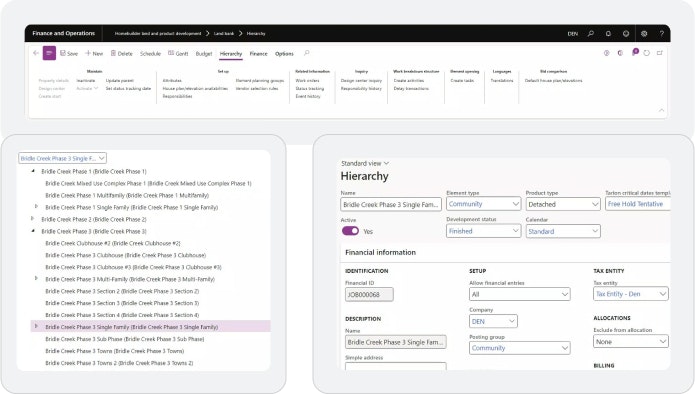Open the Product type dropdown
Image resolution: width=695 pixels, height=394 pixels.
pos(563,204)
